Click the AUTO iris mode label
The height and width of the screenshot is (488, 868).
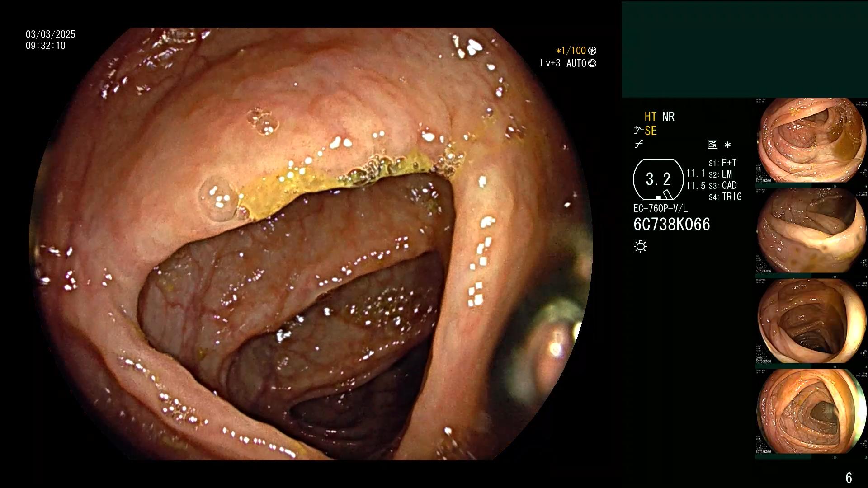point(576,63)
